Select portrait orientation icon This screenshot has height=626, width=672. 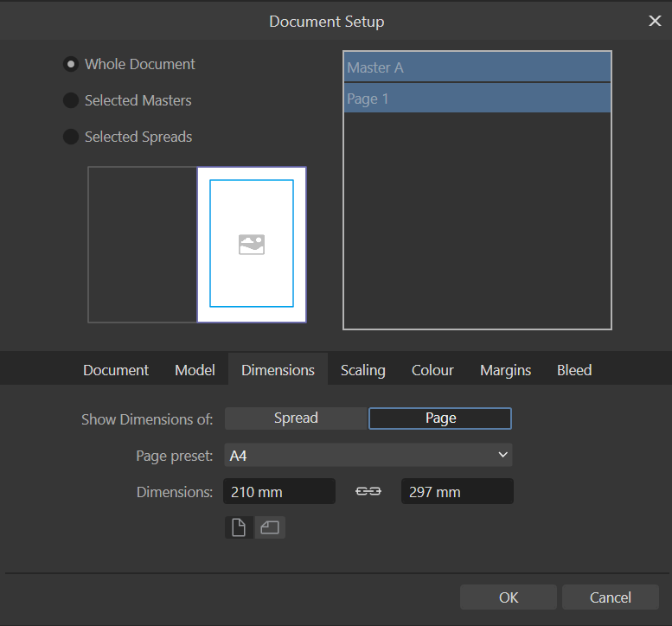pyautogui.click(x=240, y=527)
